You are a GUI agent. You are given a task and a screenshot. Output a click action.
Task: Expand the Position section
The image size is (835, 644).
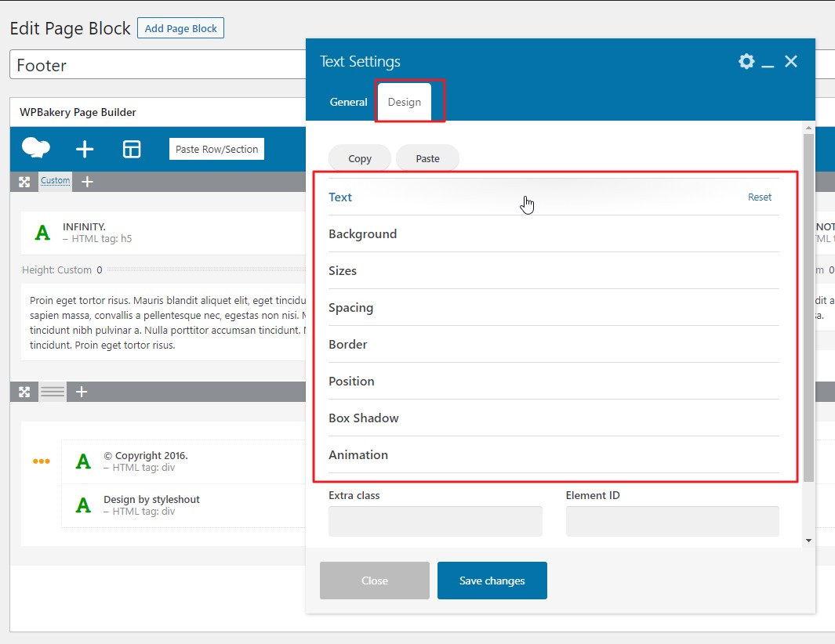tap(554, 381)
